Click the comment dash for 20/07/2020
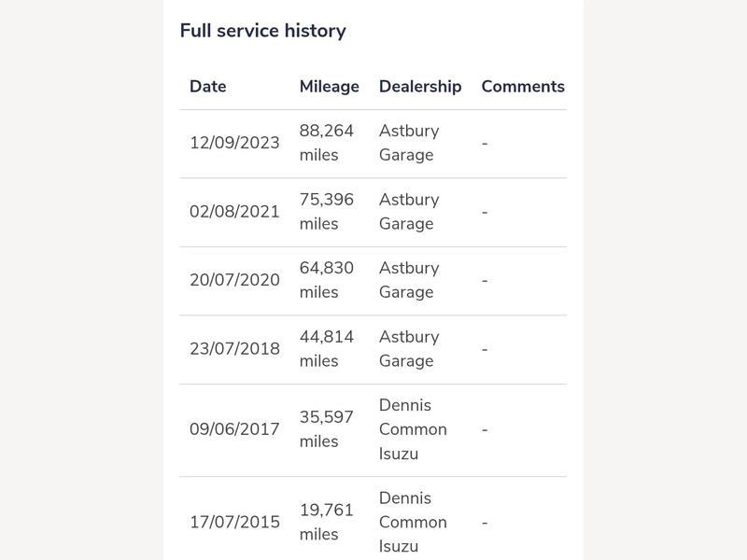 (485, 281)
